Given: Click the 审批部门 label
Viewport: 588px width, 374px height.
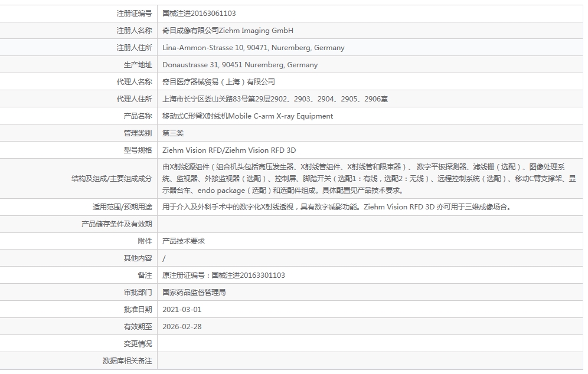Looking at the screenshot, I should (138, 293).
